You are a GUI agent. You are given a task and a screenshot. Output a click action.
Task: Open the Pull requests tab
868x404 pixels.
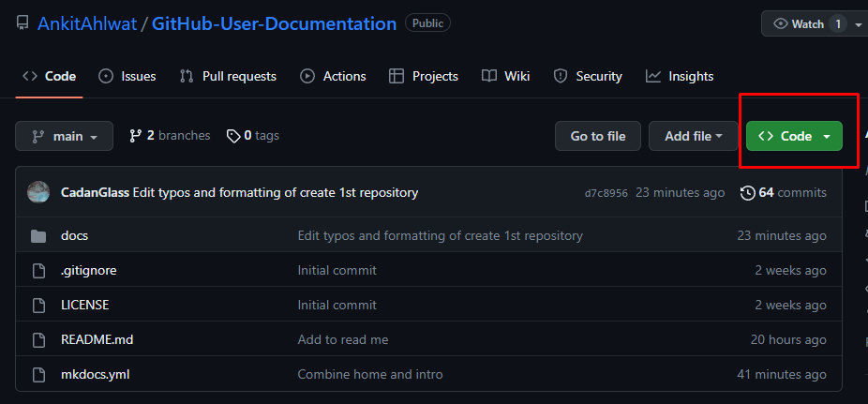228,76
